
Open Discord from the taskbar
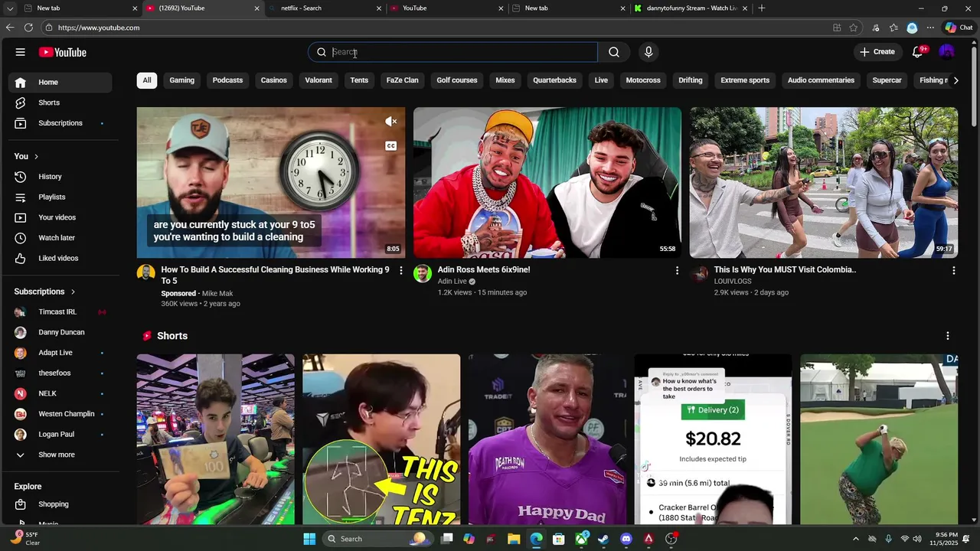point(626,539)
